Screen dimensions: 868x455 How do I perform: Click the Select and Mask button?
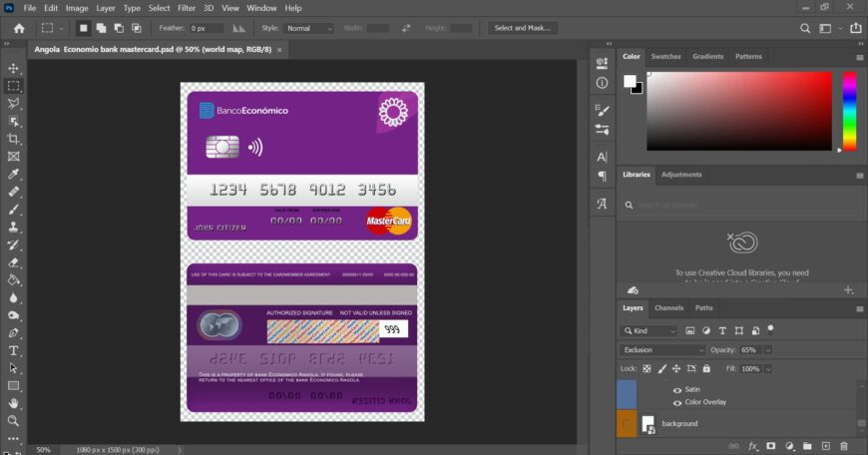point(523,28)
